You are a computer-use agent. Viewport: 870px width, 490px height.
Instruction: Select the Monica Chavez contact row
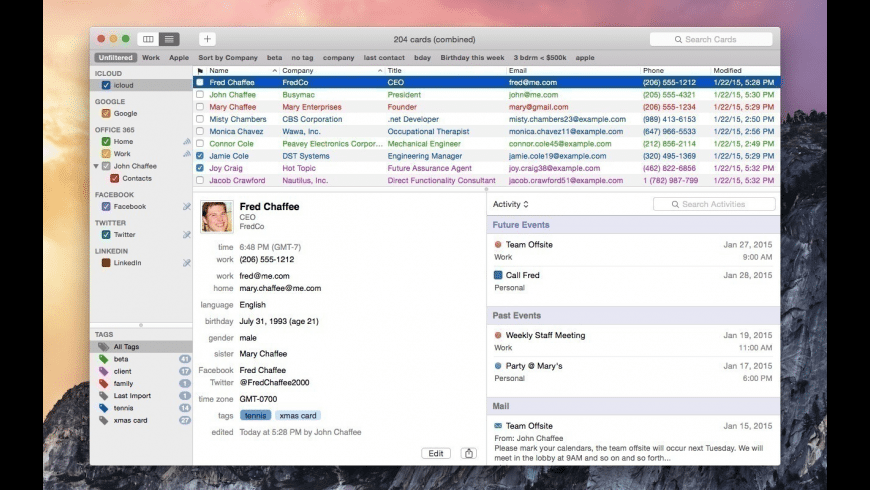coord(487,132)
